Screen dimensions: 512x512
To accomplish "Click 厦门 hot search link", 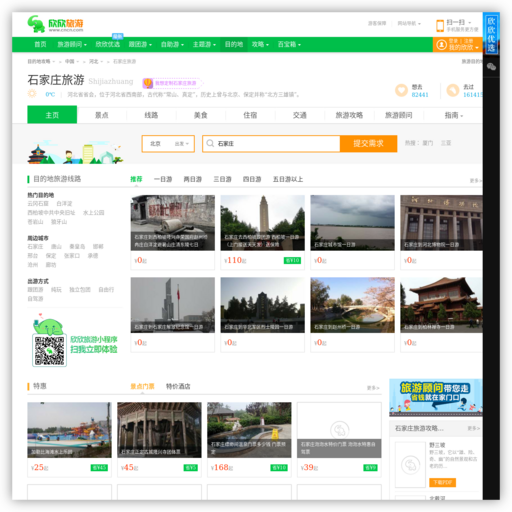I will point(428,143).
